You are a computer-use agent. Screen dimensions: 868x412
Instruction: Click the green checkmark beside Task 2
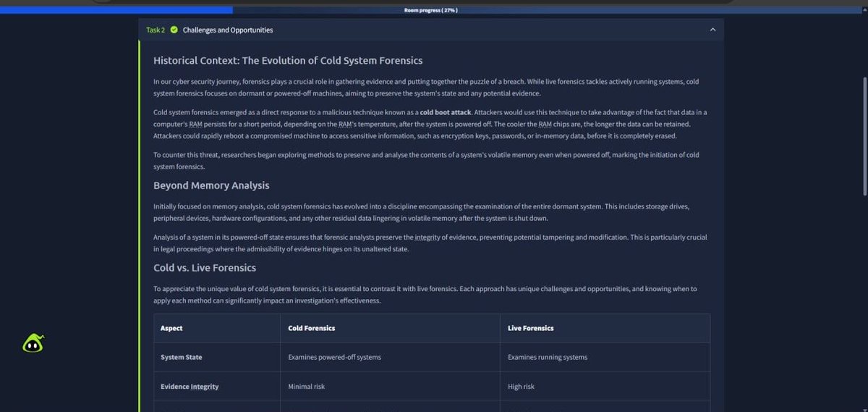click(174, 30)
